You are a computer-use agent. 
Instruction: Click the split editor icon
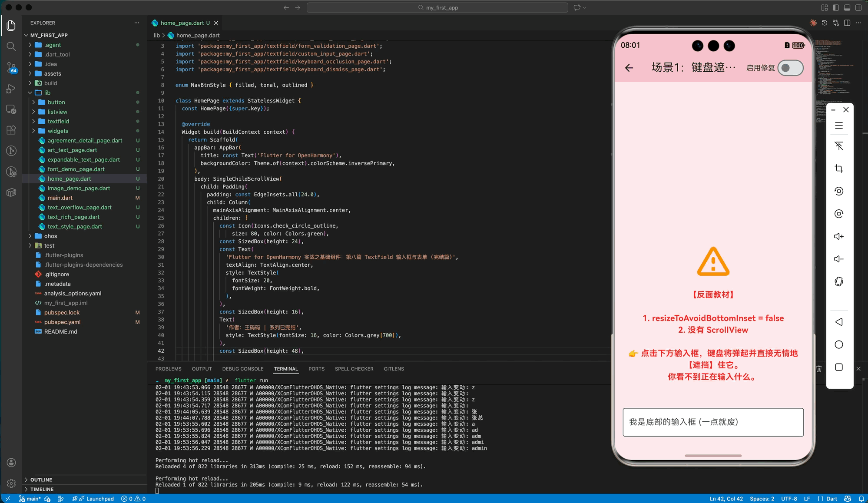[x=847, y=23]
